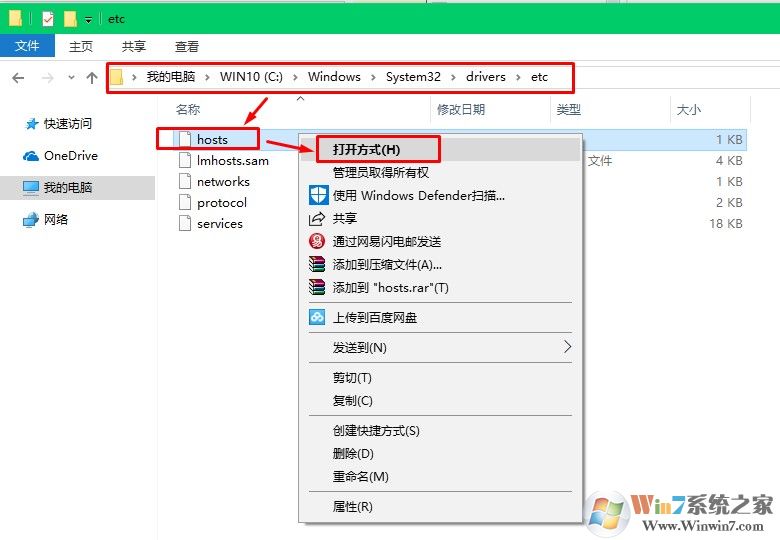Switch to the 主页 ribbon tab
The image size is (780, 540).
(81, 46)
